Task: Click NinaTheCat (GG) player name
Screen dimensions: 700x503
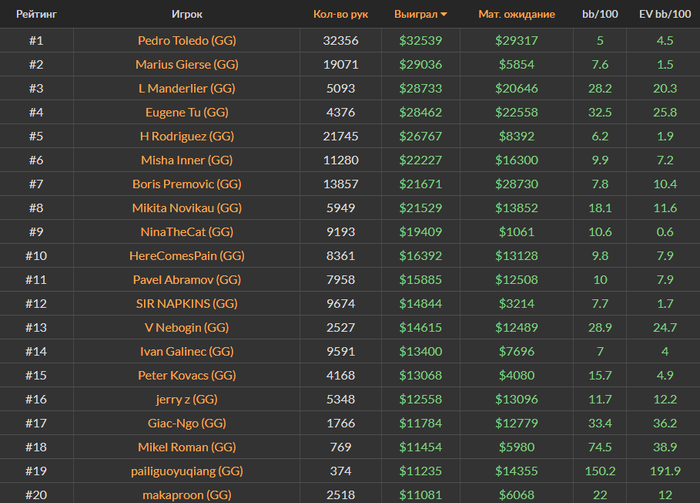Action: 187,232
